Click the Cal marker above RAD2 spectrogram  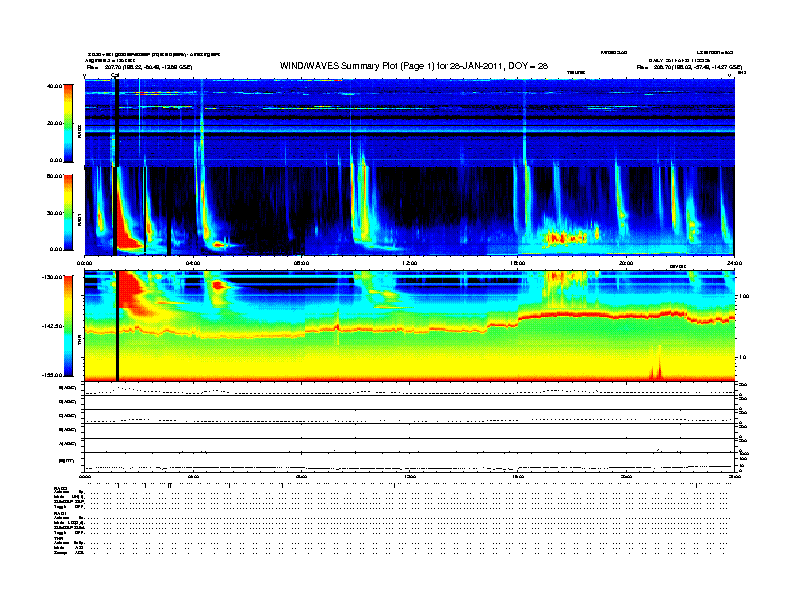pyautogui.click(x=115, y=76)
